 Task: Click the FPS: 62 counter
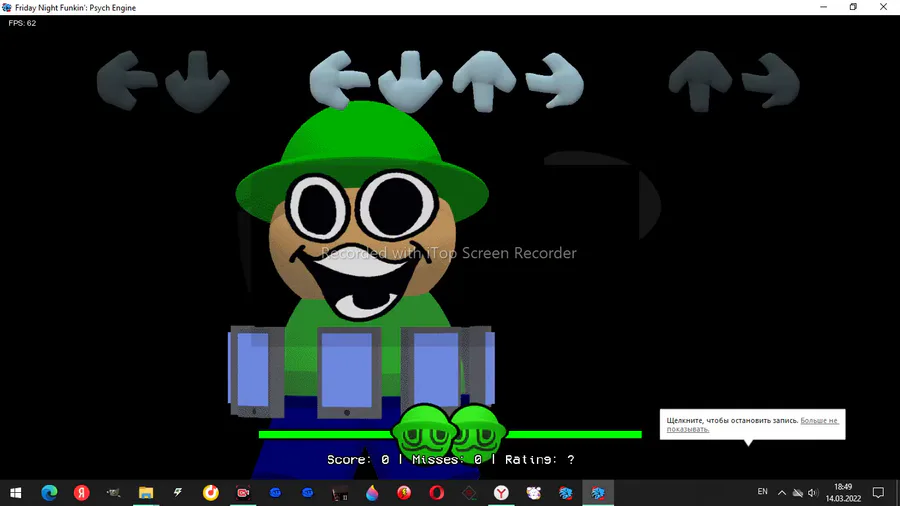click(x=22, y=23)
